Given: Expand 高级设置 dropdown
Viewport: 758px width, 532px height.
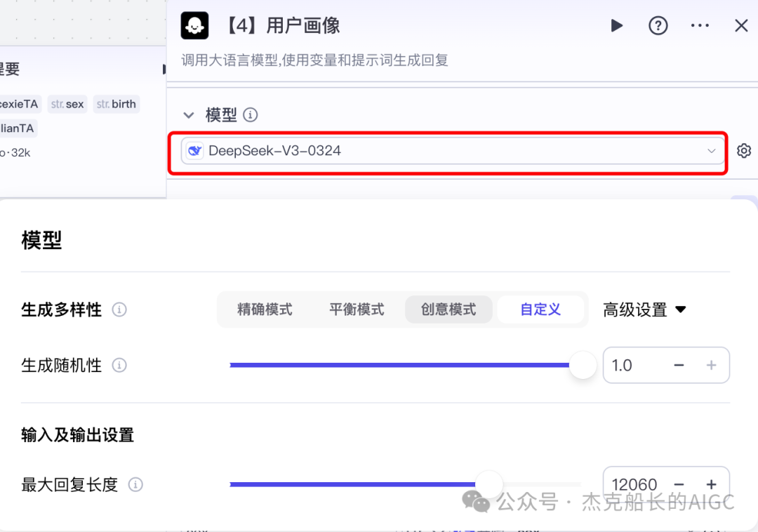Looking at the screenshot, I should click(644, 310).
